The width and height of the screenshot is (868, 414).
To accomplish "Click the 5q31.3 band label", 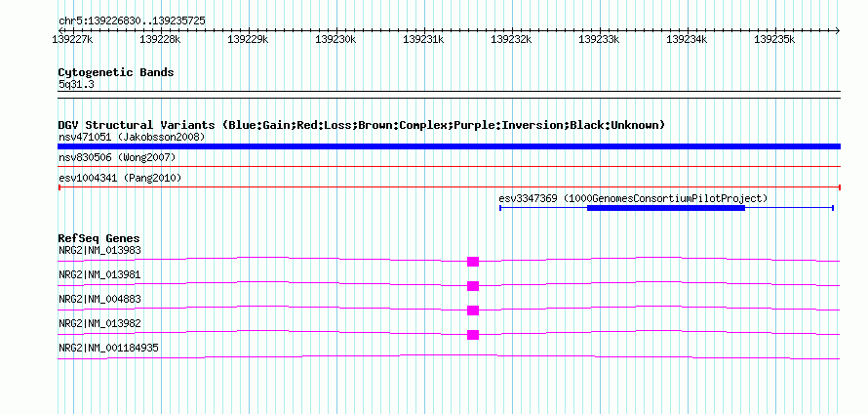I will [x=77, y=84].
